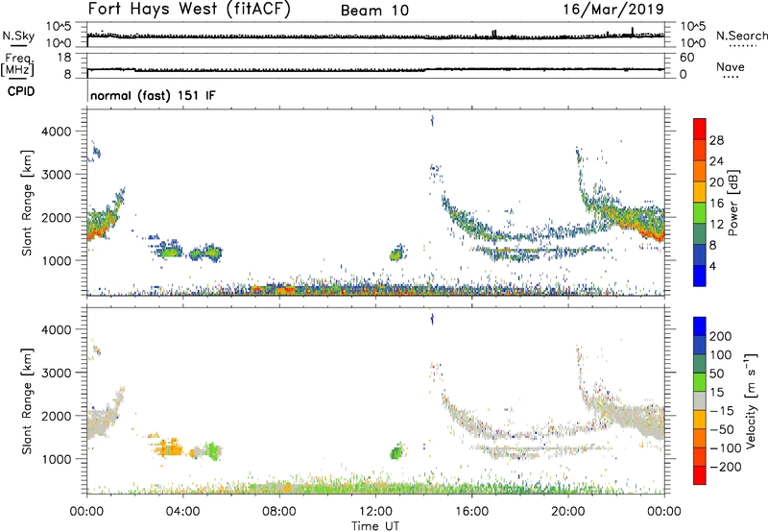
Task: Click the "Slant Range [km]" label of power panel
Action: (x=27, y=203)
